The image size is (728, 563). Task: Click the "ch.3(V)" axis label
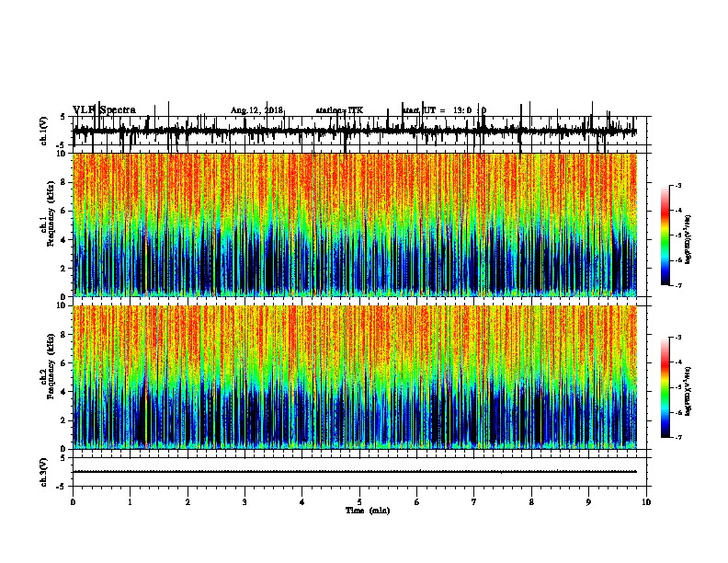(x=43, y=472)
